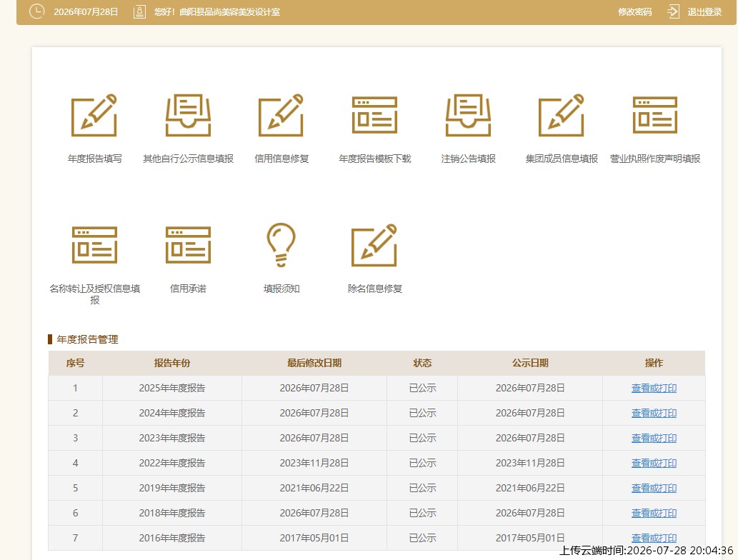The image size is (738, 560).
Task: Click the 2023年11月28日 last-modified date cell
Action: click(x=314, y=463)
